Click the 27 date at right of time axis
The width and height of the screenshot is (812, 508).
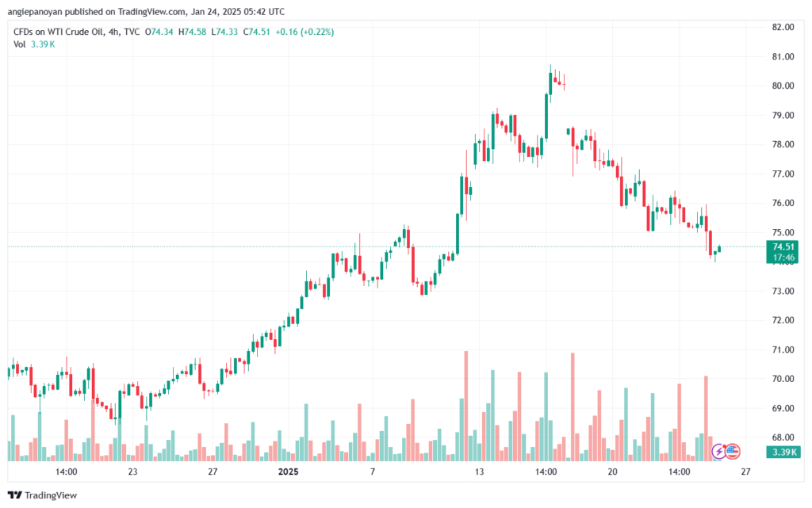pos(745,472)
